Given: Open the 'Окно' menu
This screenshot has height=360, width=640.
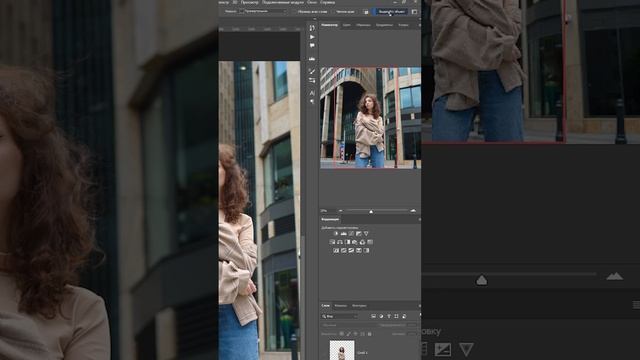Looking at the screenshot, I should (312, 2).
